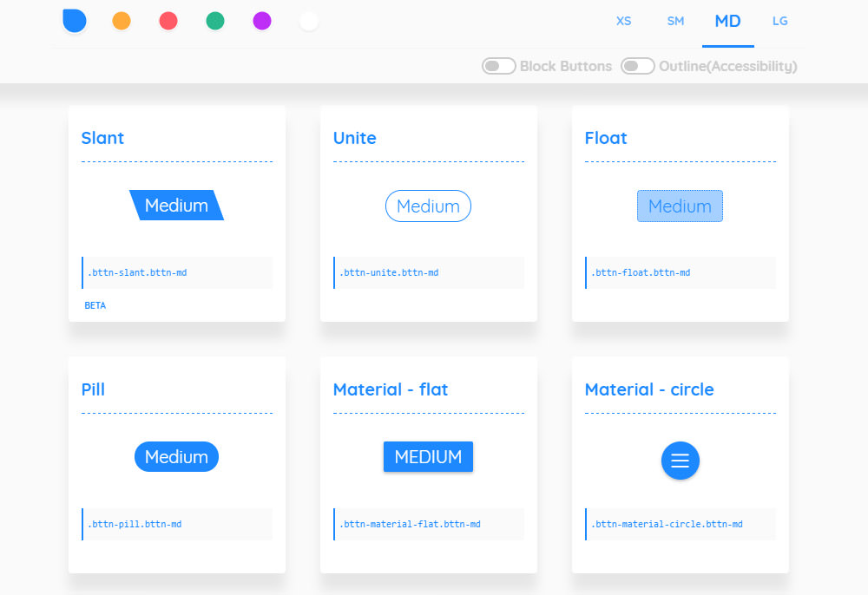Screen dimensions: 868x595
Task: Select the orange theme color circle
Action: [x=122, y=19]
